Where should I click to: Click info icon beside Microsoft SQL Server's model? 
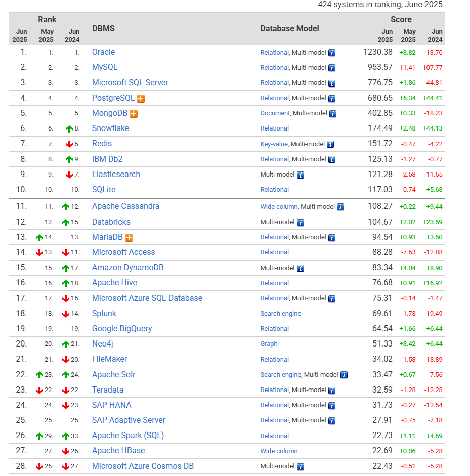tap(332, 83)
